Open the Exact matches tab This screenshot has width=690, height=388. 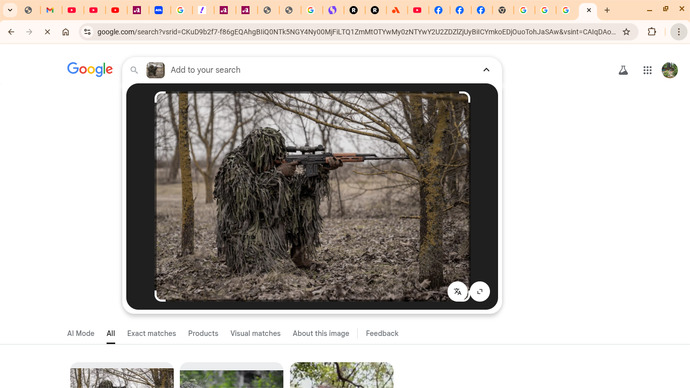coord(151,333)
